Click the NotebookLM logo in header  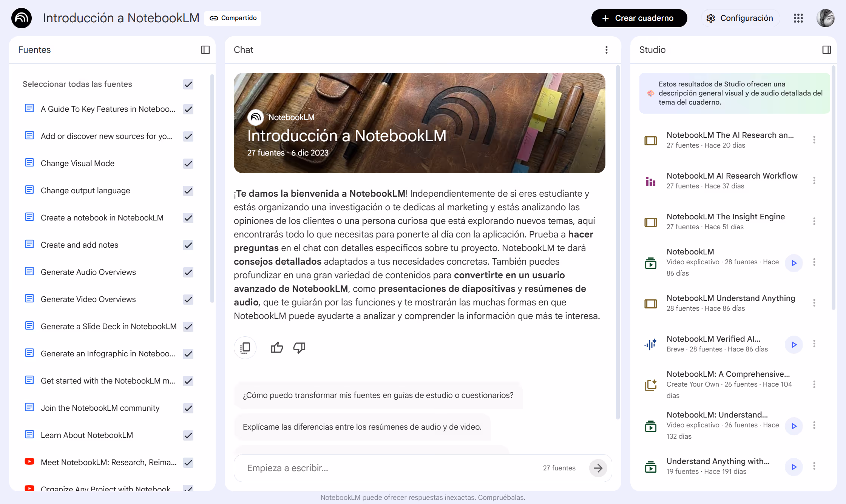[x=22, y=18]
